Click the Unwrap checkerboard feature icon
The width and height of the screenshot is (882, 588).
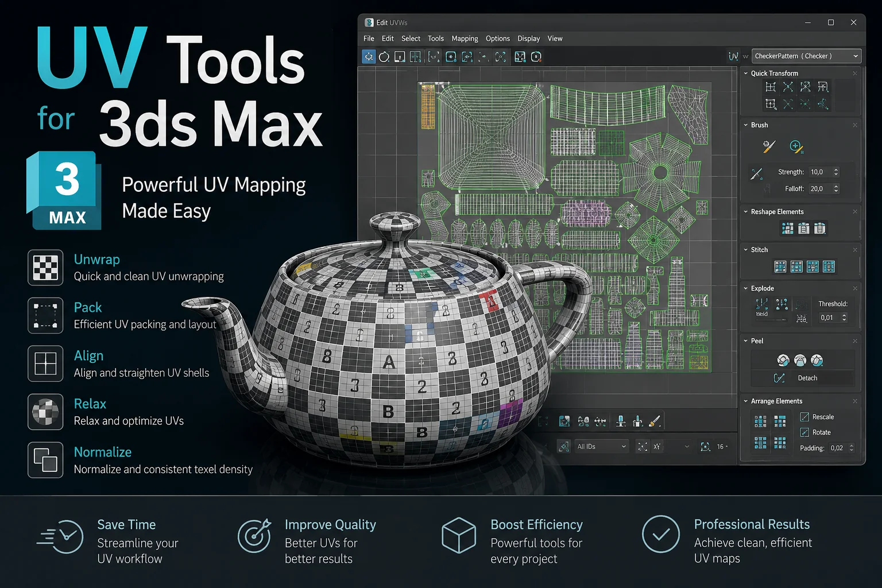(x=45, y=267)
